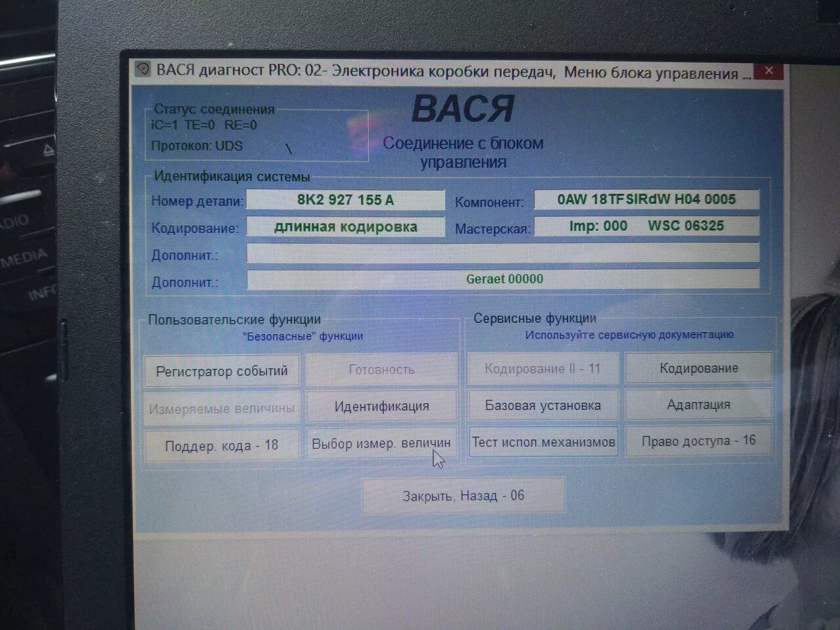
Task: Open Поддер. кода - 18
Action: coord(222,446)
